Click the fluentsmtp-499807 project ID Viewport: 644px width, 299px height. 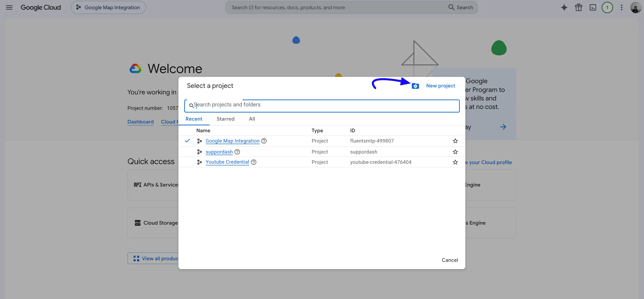[372, 141]
